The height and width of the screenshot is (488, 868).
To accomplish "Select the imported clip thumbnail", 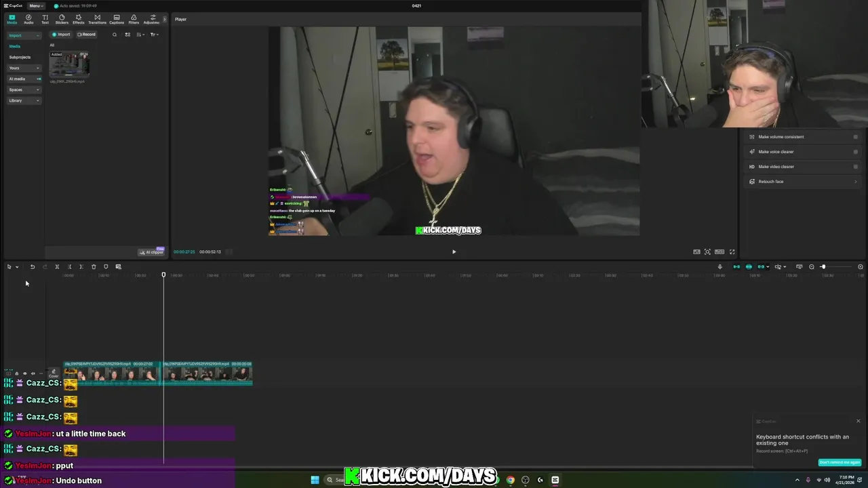I will click(69, 64).
